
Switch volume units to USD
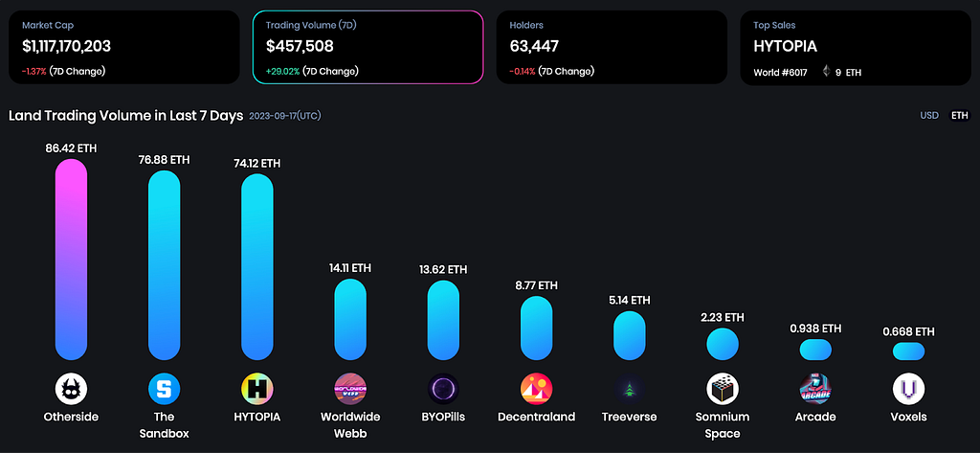click(x=929, y=116)
